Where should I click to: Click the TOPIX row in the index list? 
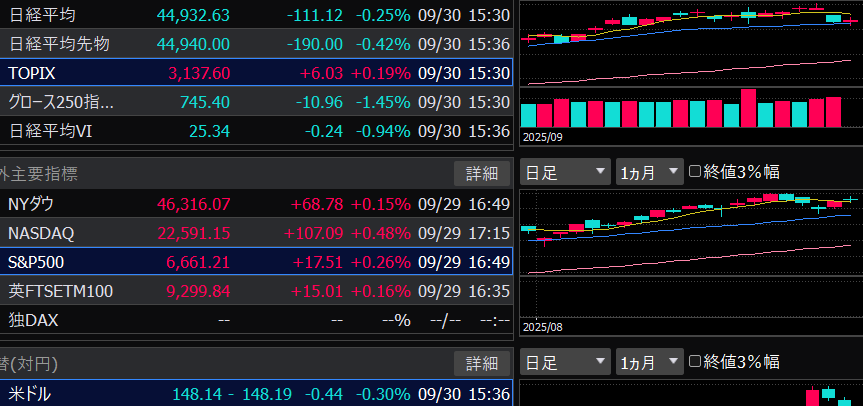[255, 73]
